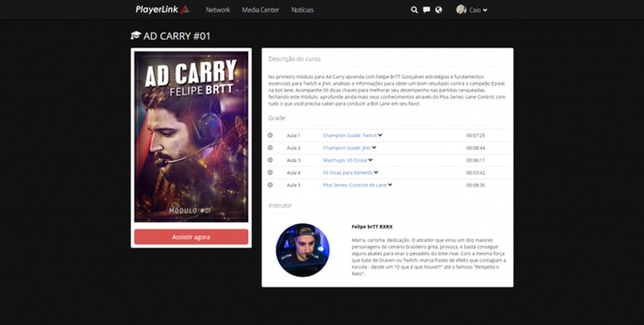Expand Champion Guide: Jhin chevron

click(x=374, y=147)
